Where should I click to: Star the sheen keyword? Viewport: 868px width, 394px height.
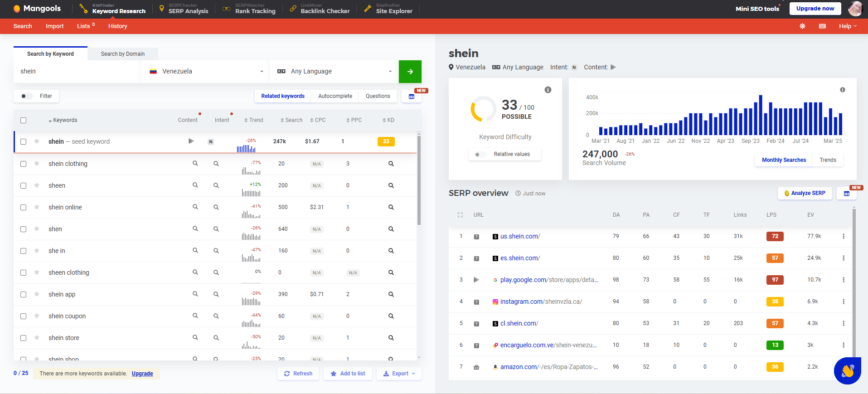[37, 185]
